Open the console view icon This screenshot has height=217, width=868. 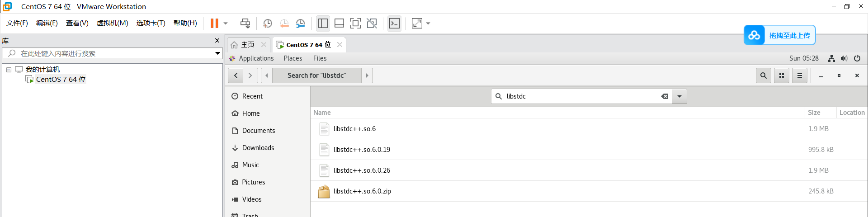click(395, 23)
